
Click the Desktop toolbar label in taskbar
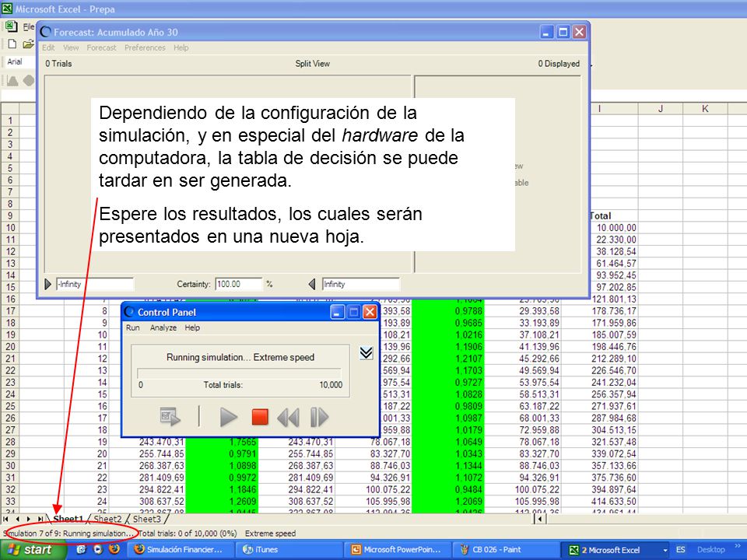[710, 550]
